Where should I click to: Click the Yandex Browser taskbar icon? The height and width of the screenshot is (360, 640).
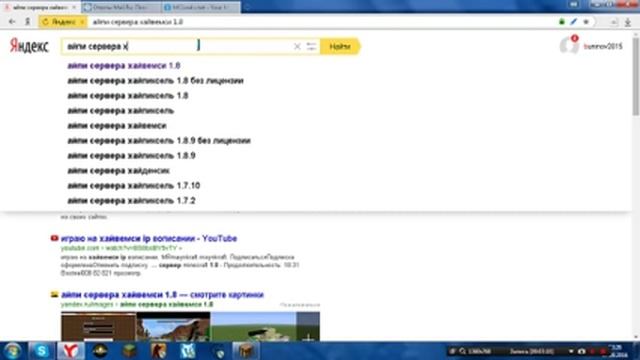pyautogui.click(x=70, y=351)
